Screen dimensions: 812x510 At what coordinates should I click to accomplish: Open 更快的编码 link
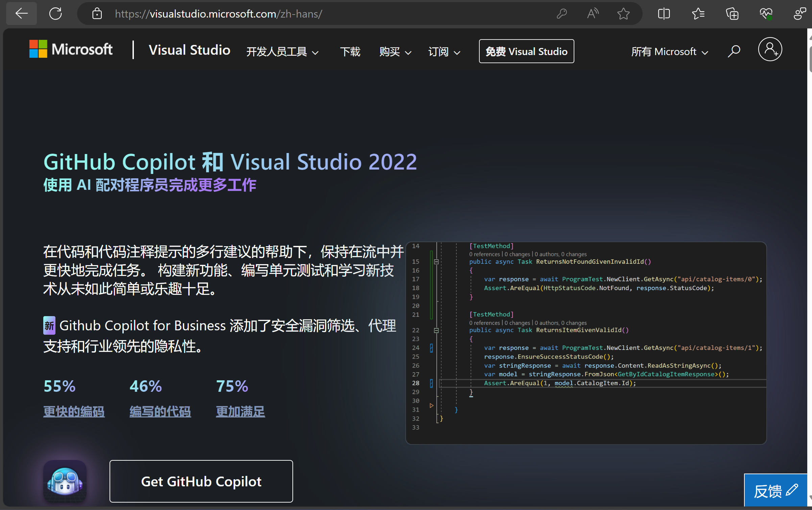click(x=74, y=411)
